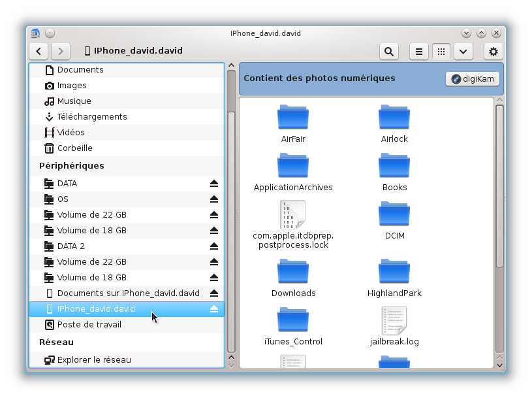Open Poste de travail
The image size is (532, 398).
(x=127, y=325)
